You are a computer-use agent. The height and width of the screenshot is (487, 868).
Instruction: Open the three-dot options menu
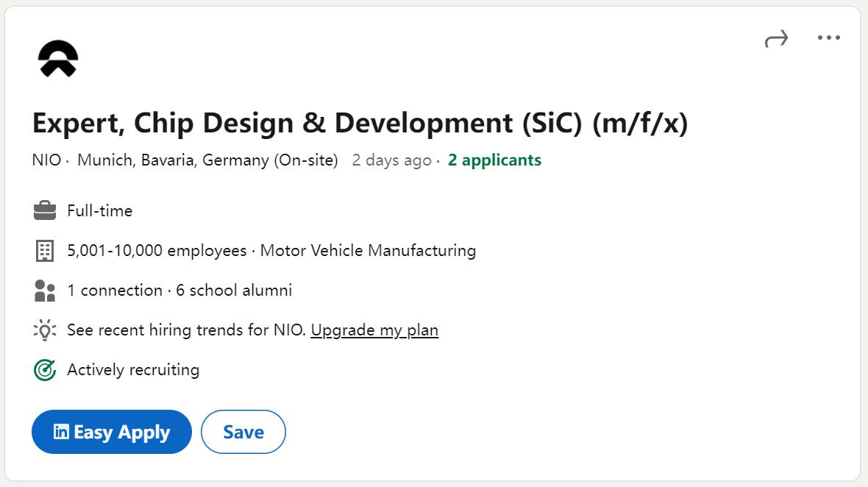(x=829, y=38)
